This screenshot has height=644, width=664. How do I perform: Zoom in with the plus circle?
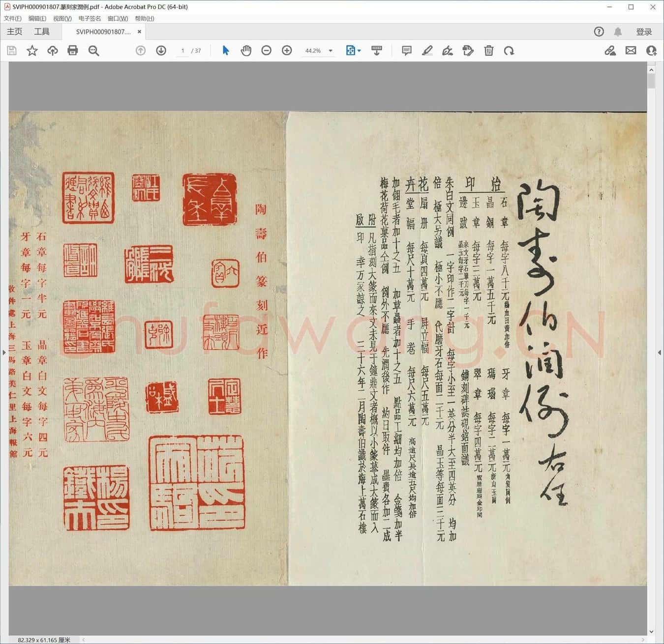[287, 51]
